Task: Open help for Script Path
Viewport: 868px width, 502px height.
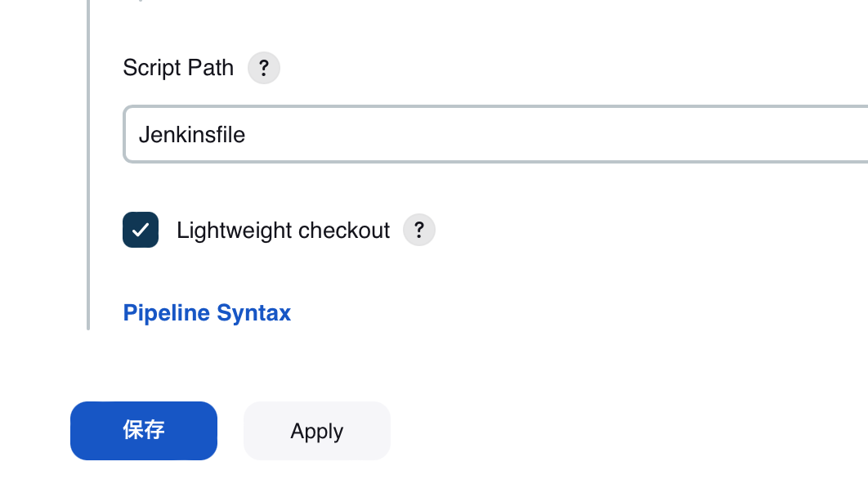Action: coord(263,68)
